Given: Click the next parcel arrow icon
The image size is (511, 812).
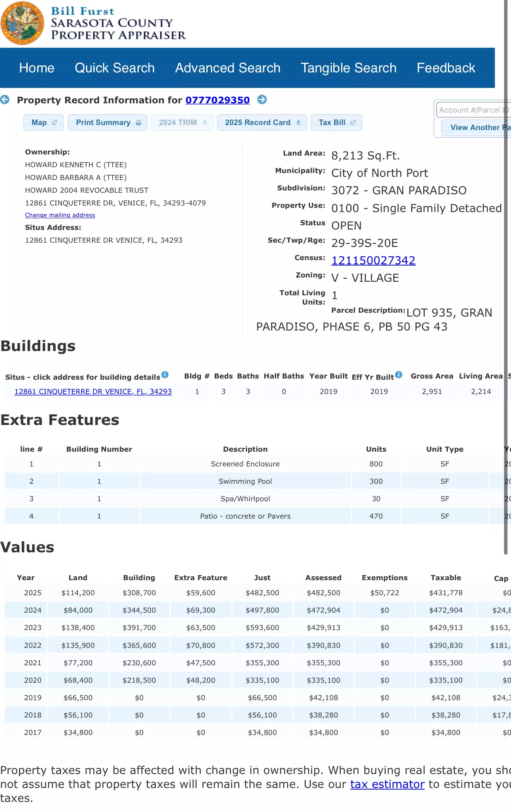Looking at the screenshot, I should (x=262, y=100).
